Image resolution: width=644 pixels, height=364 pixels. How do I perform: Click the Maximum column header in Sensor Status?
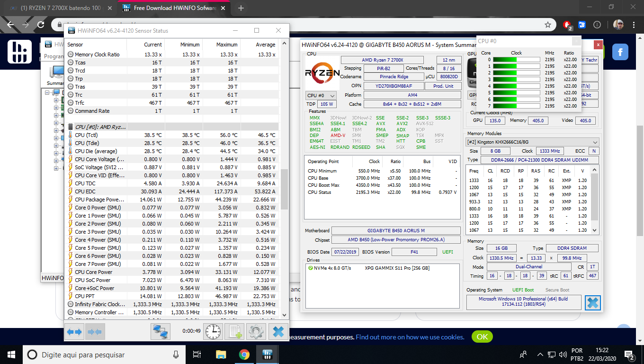[227, 45]
